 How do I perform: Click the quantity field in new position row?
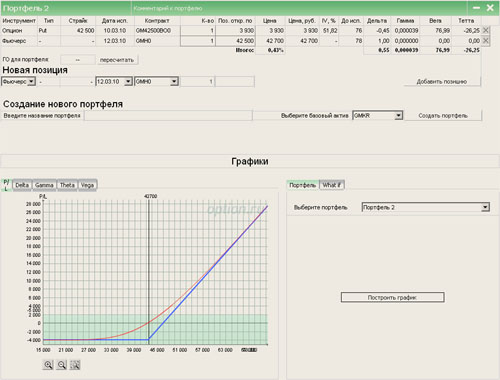pos(197,81)
